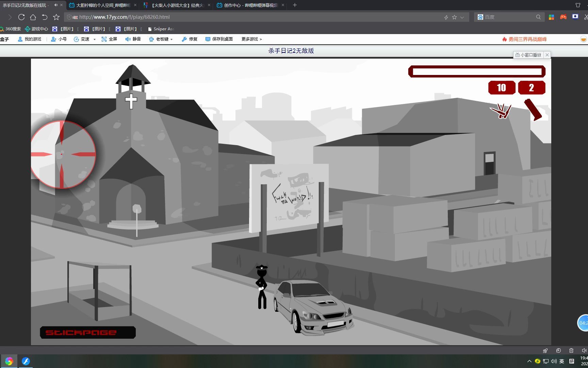This screenshot has height=368, width=588.
Task: Expand the 老板键 dropdown arrow
Action: click(x=171, y=40)
